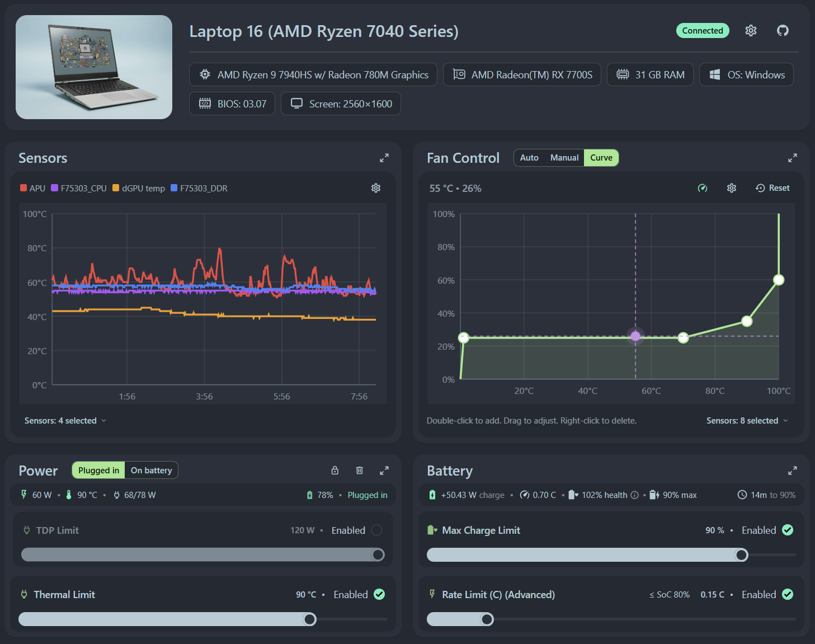Open Fan Control settings gear
Image resolution: width=815 pixels, height=644 pixels.
(x=731, y=188)
